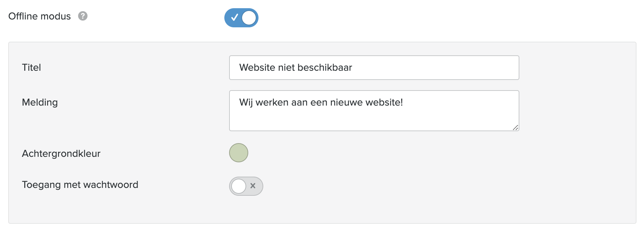Click the help icon beside Offline modus

83,16
